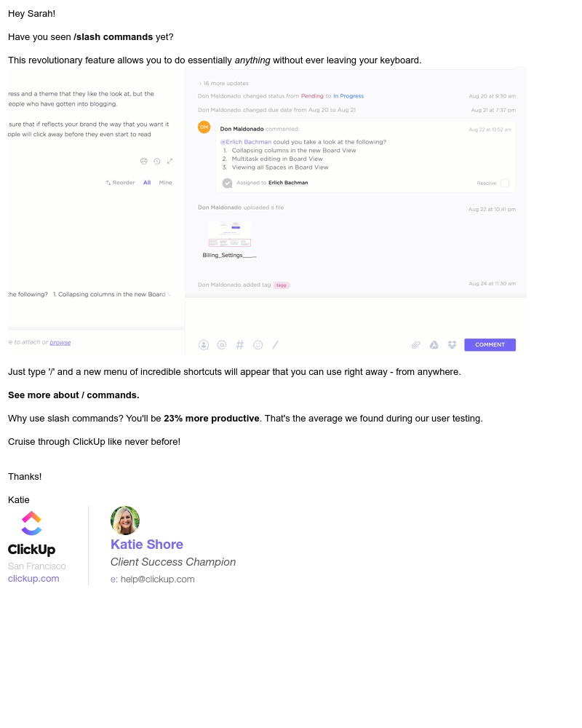Open the clickup.com link in signature
The height and width of the screenshot is (728, 582).
coord(33,579)
